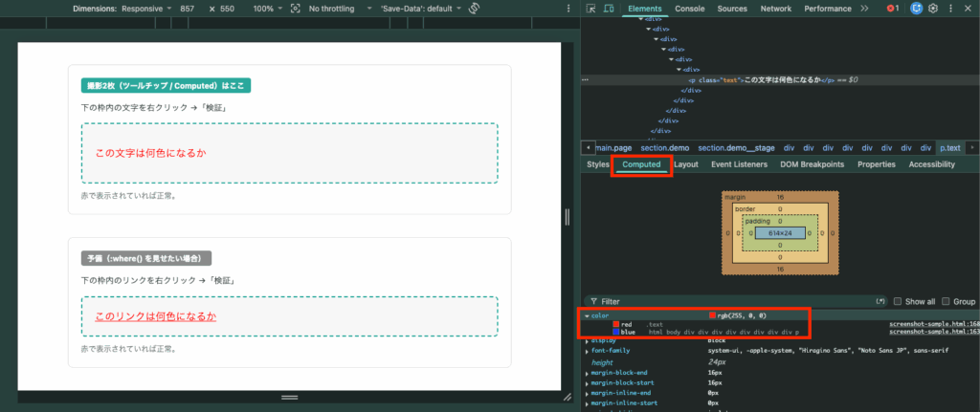Select the Elements tab
Screen dimensions: 980x412
coord(644,9)
